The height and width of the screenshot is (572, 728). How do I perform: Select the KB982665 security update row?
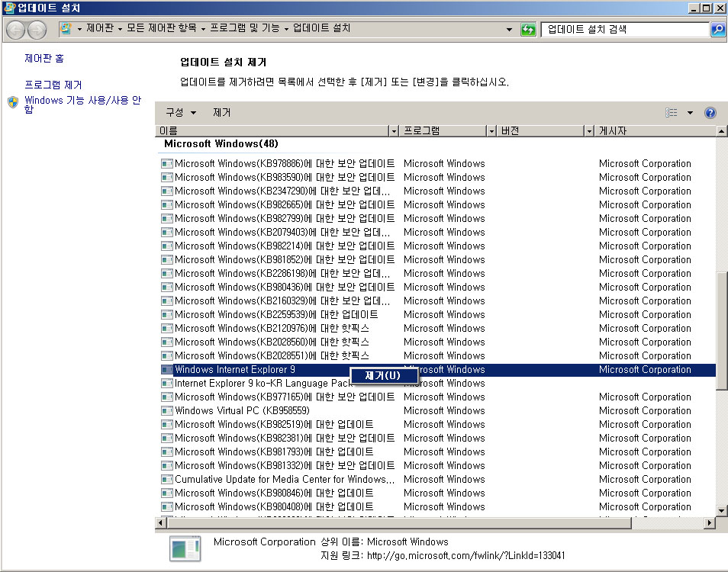click(437, 205)
